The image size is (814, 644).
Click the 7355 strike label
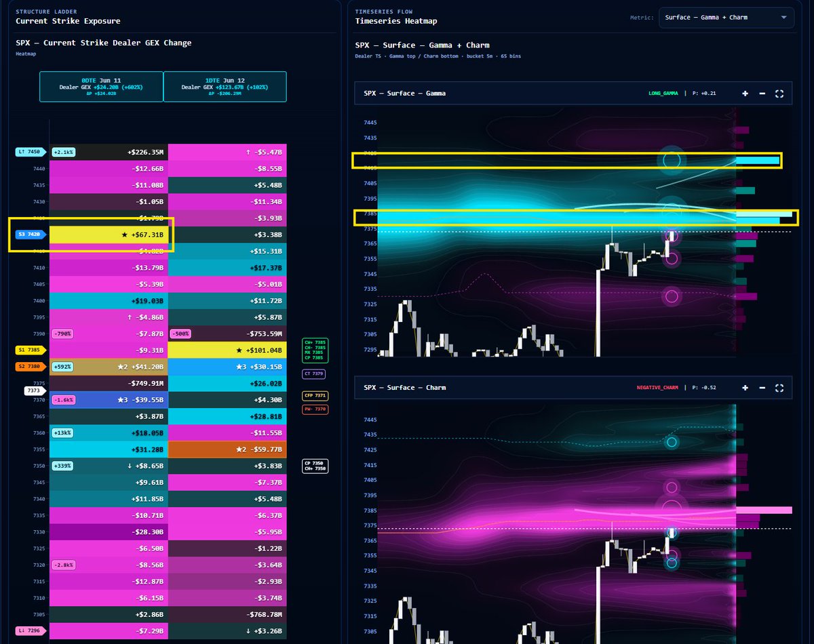click(39, 449)
